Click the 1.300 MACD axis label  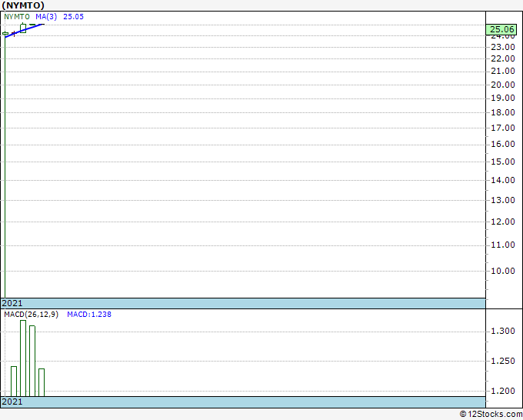pyautogui.click(x=503, y=332)
